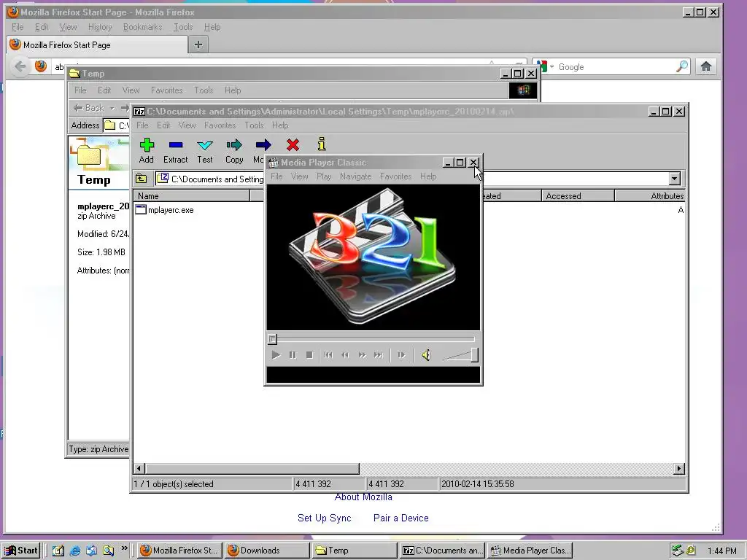Click right arrow of 7-Zip horizontal scrollbar

(679, 469)
